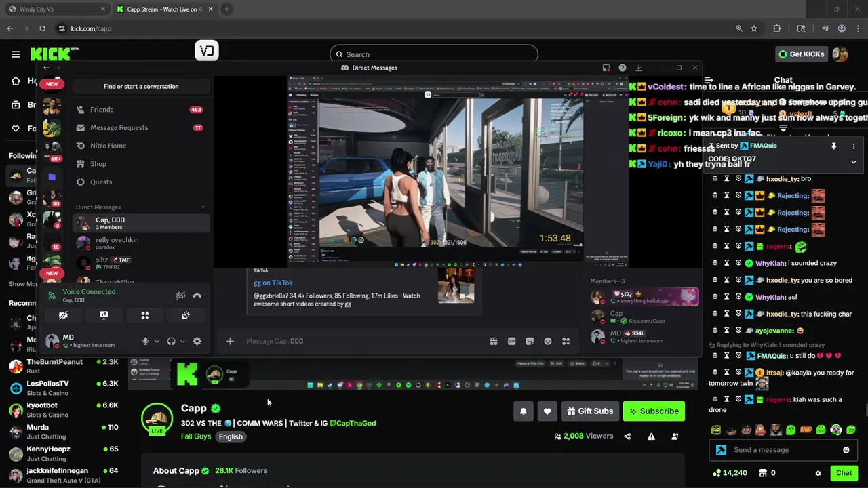The width and height of the screenshot is (868, 488).
Task: Create a new Discord direct message
Action: (x=203, y=207)
